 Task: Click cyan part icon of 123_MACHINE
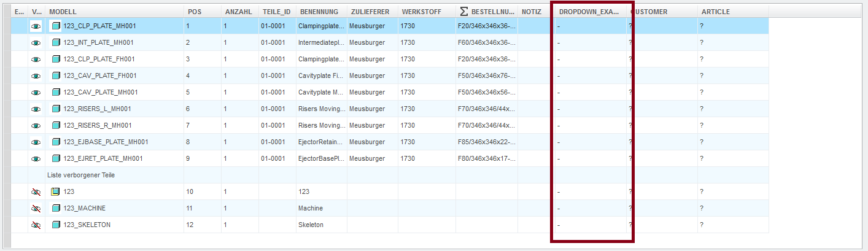[x=56, y=208]
